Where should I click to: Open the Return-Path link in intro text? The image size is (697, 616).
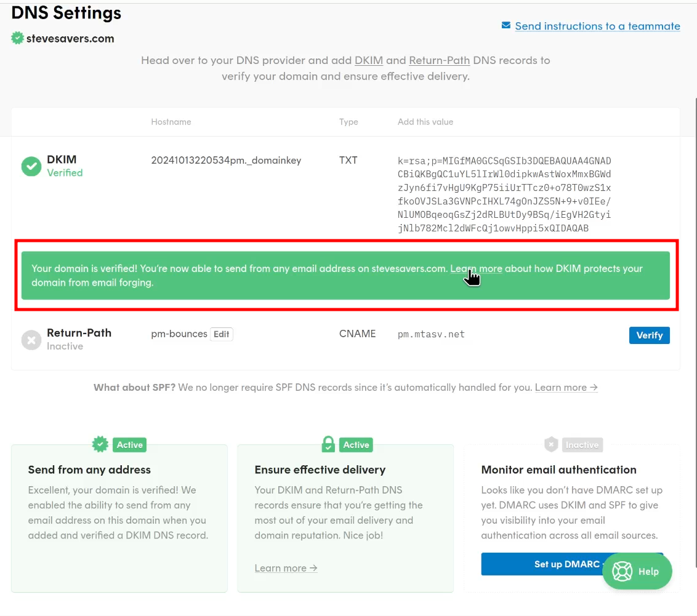(x=439, y=60)
